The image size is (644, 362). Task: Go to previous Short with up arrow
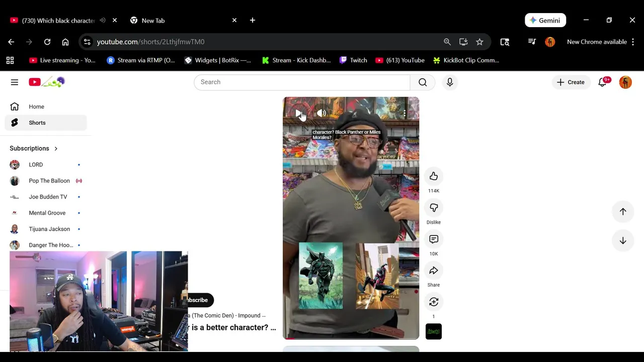tap(623, 212)
